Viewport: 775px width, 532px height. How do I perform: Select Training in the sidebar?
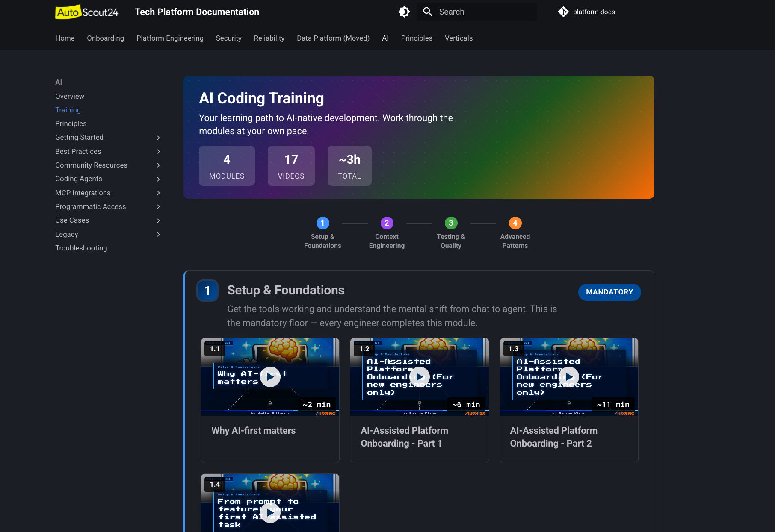(x=68, y=110)
